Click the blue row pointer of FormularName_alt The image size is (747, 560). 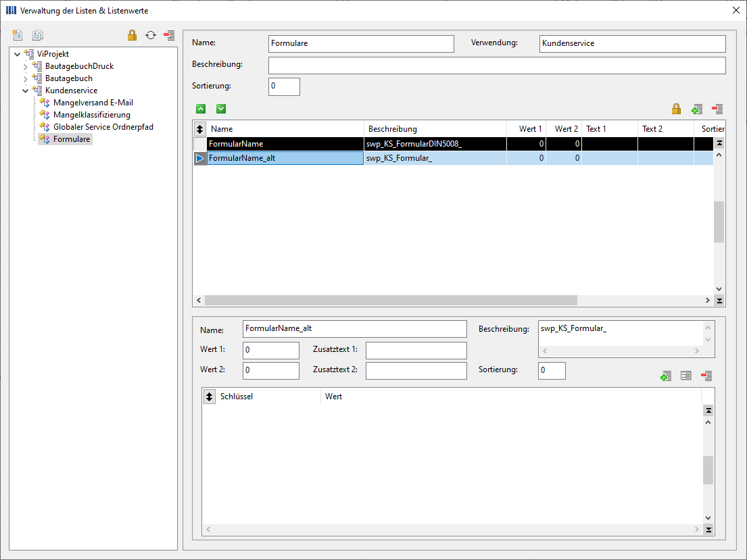pyautogui.click(x=199, y=158)
